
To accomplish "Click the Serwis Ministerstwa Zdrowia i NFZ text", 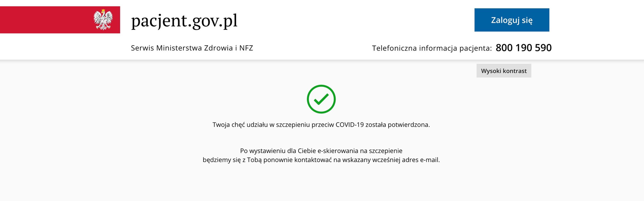I will (x=192, y=48).
